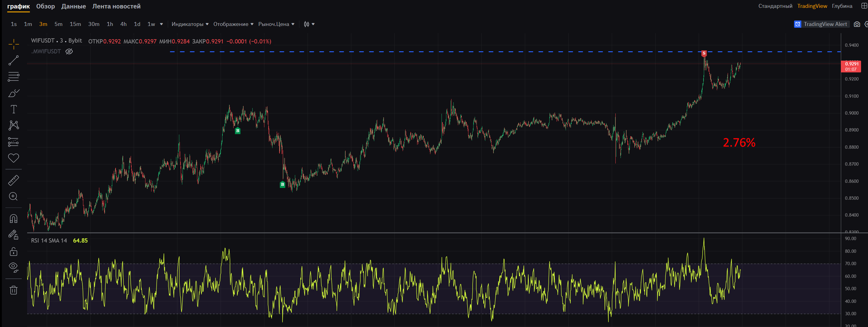The height and width of the screenshot is (327, 868).
Task: Activate the zoom in tool
Action: [14, 196]
